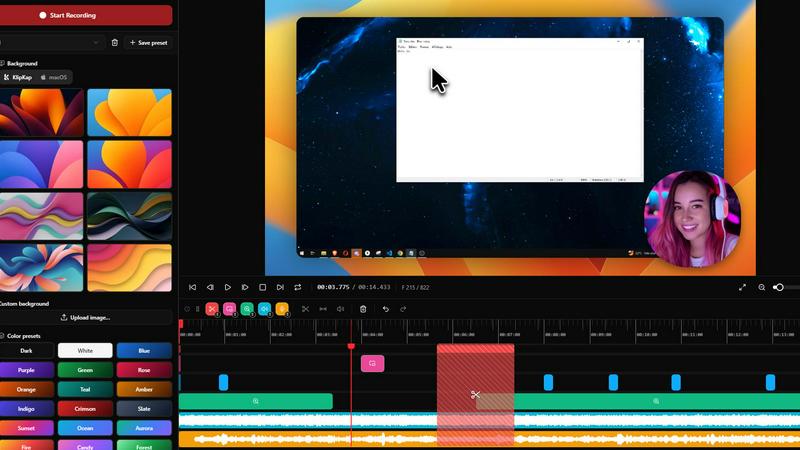Image resolution: width=800 pixels, height=450 pixels.
Task: Choose the blue and pink petals background thumbnail
Action: 41,164
